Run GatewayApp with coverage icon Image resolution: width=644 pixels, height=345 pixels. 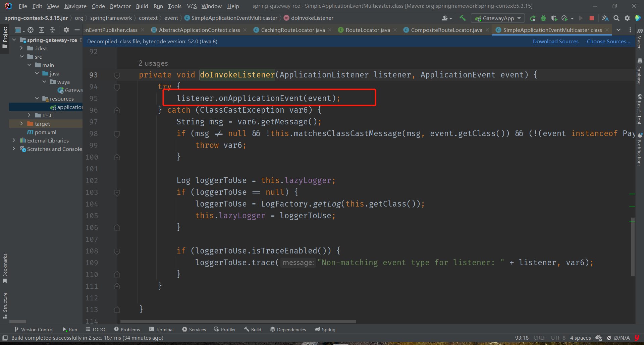[554, 18]
